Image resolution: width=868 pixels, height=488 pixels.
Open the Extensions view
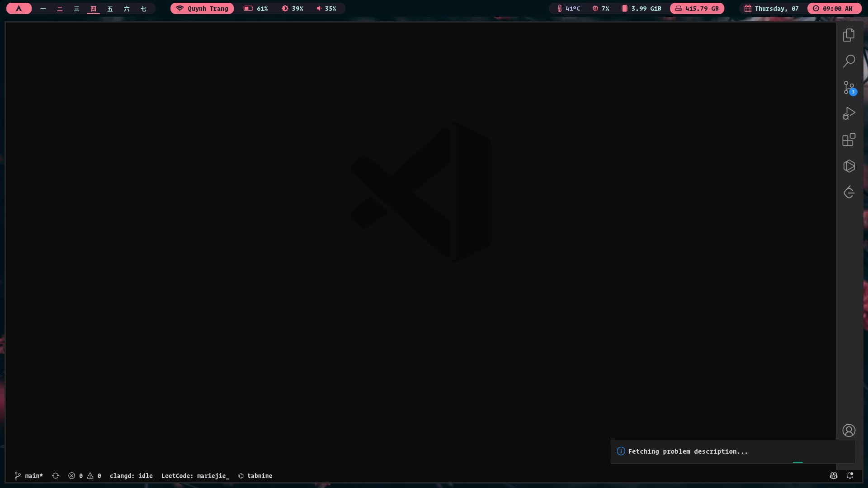coord(849,140)
